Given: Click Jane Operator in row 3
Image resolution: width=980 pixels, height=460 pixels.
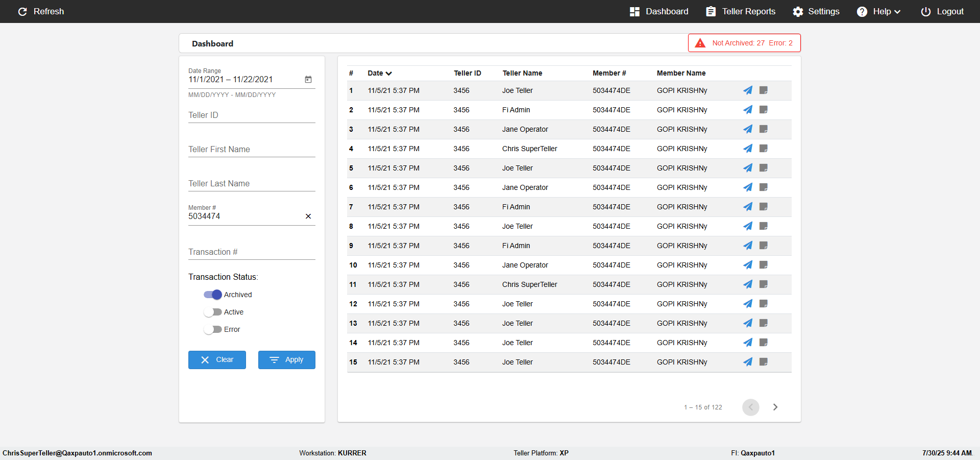Looking at the screenshot, I should click(525, 129).
